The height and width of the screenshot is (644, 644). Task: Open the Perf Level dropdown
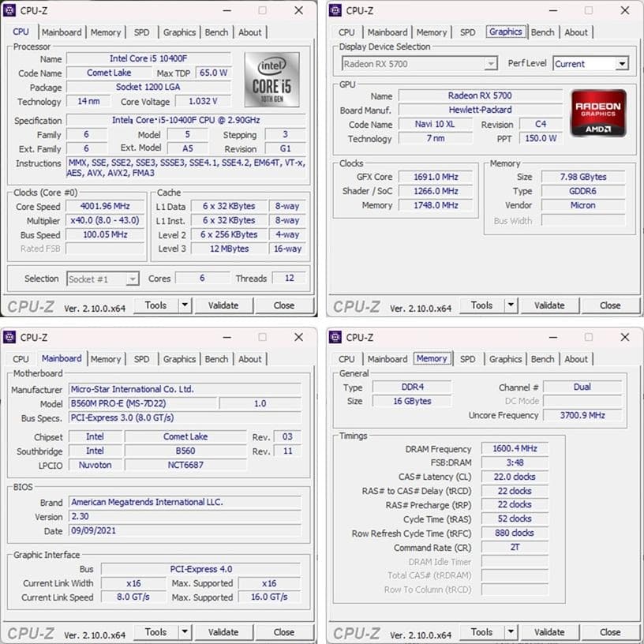tap(621, 63)
